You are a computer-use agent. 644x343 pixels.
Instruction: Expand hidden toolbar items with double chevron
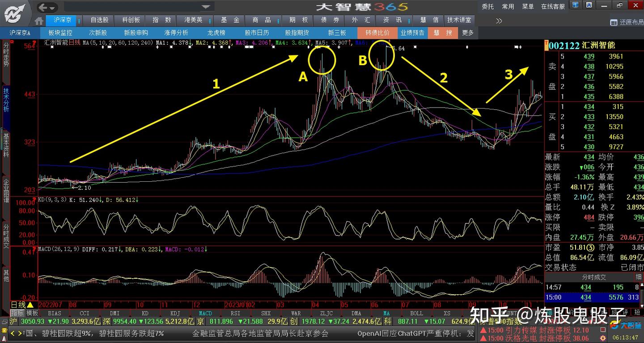coord(499,21)
